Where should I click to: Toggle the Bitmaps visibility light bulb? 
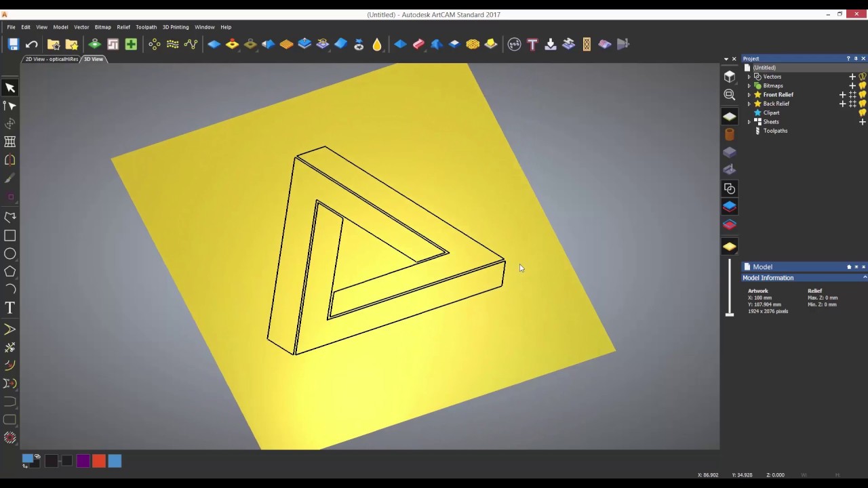pyautogui.click(x=863, y=85)
